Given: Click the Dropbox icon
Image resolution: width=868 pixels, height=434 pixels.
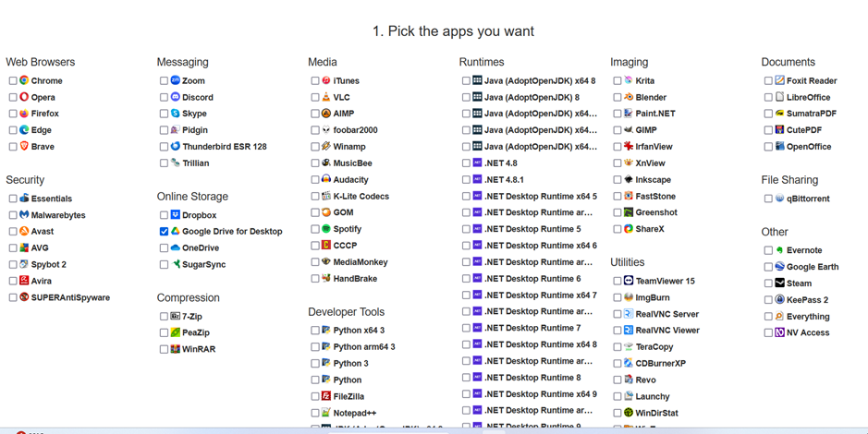Looking at the screenshot, I should (x=175, y=215).
